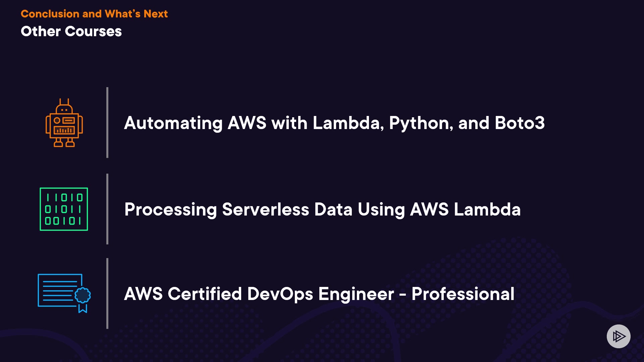Click the robot icon's head antennas
Screen dimensions: 644x362
point(64,102)
